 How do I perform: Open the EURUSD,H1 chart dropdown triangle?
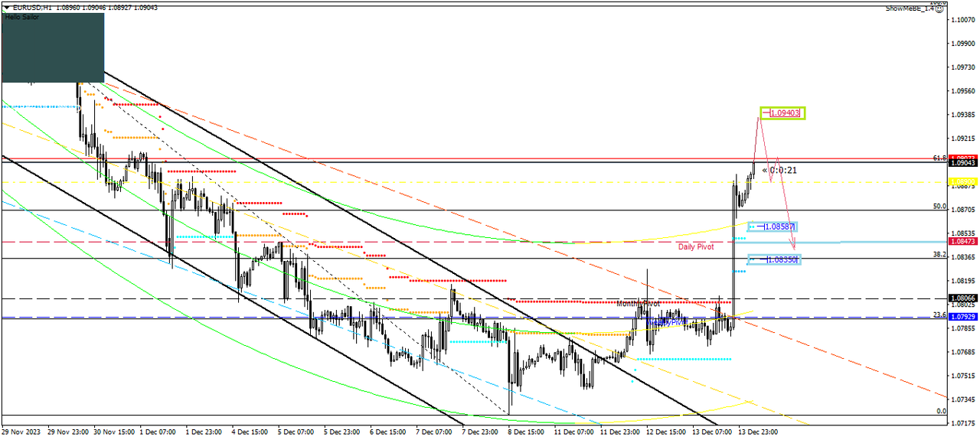[7, 7]
